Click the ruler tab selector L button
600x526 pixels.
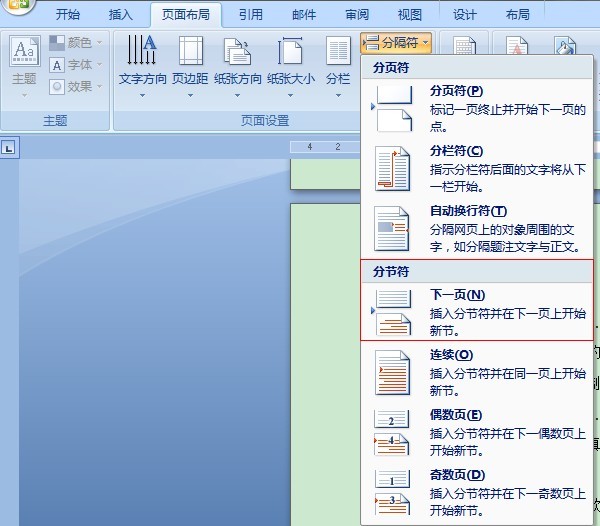(9, 147)
